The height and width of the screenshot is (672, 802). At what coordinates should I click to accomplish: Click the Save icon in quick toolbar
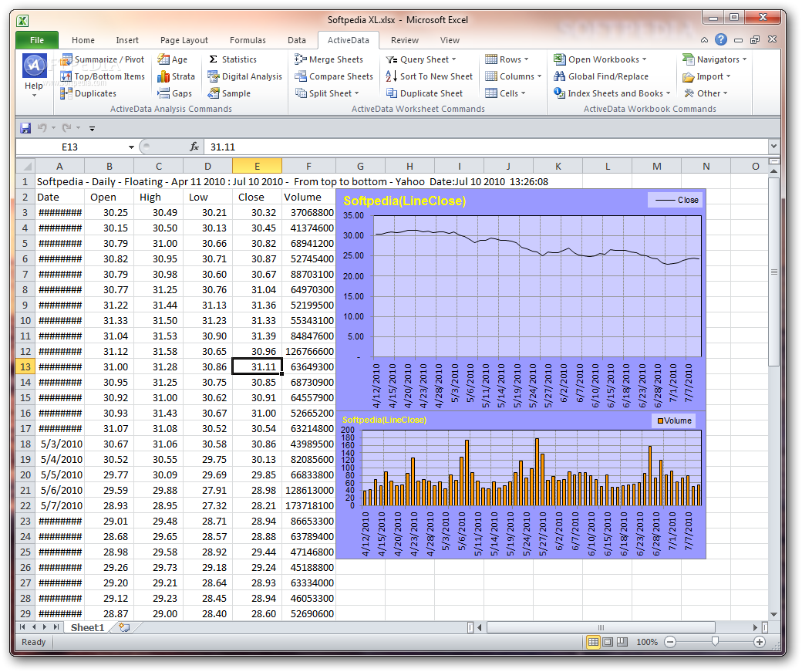tap(25, 128)
